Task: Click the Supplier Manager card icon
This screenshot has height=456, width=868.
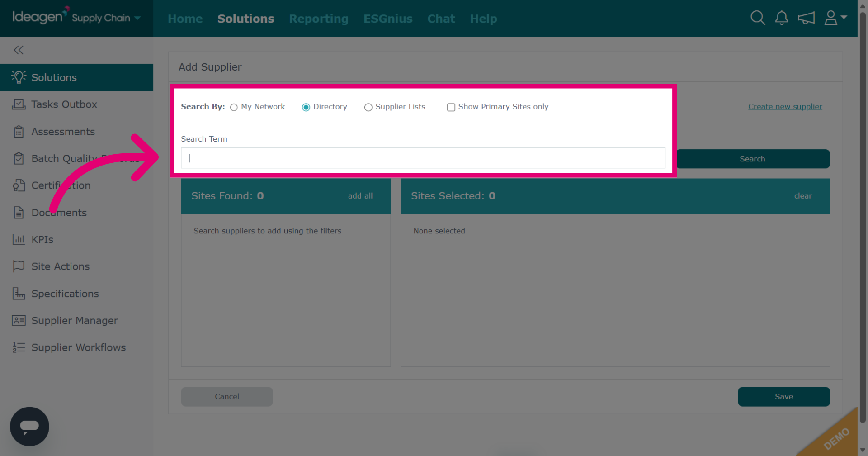Action: [x=19, y=321]
